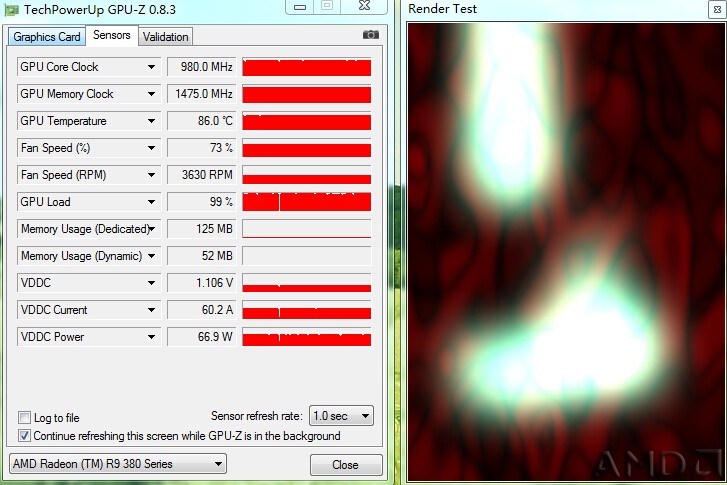Click the GPU Temperature history graph
This screenshot has width=727, height=485.
306,121
